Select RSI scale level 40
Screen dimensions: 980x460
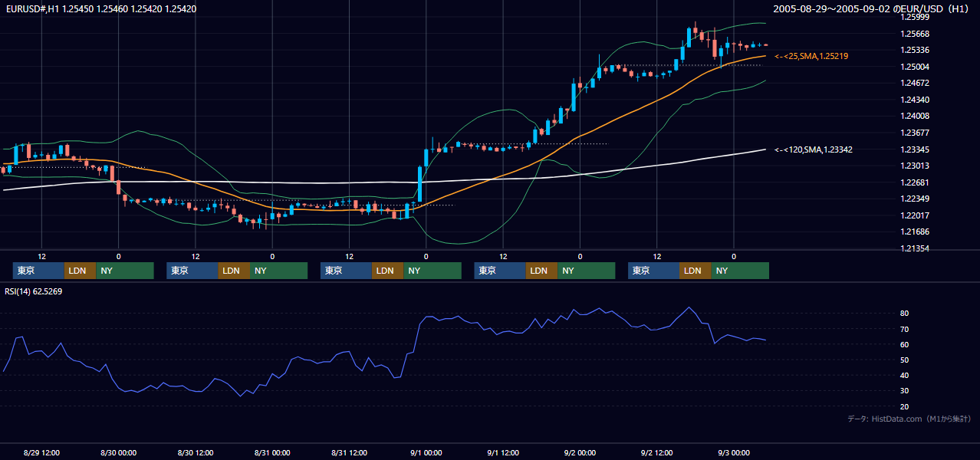(904, 375)
